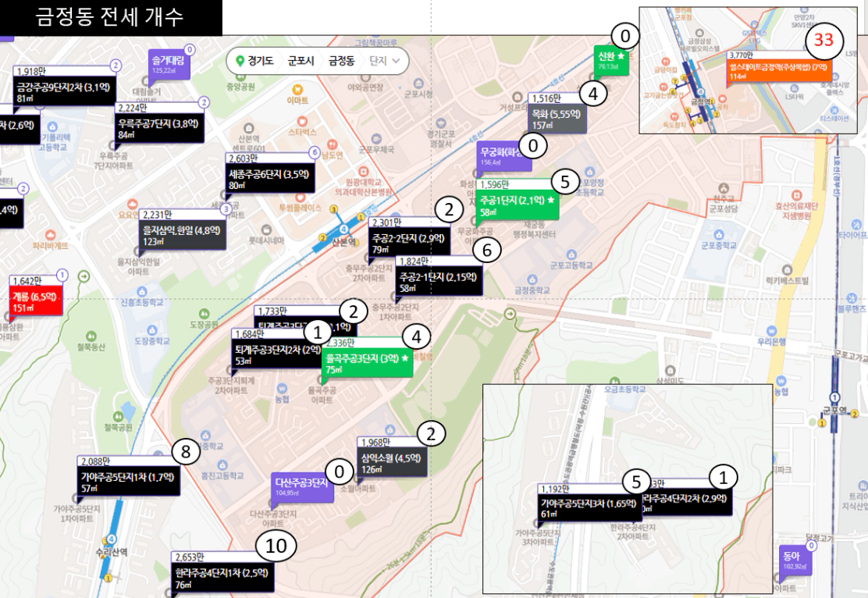Screen dimensions: 868x598
Task: Click the 산본역 line 4 station icon
Action: [343, 228]
